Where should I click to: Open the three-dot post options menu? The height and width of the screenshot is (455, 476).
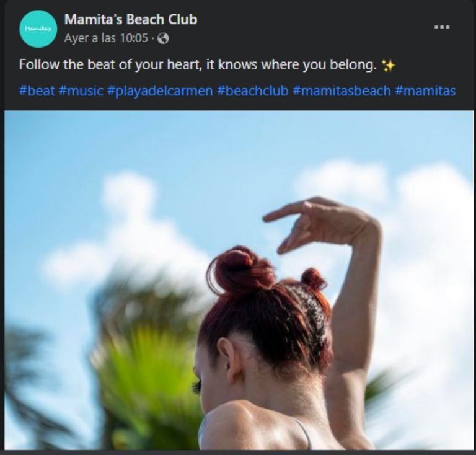[x=442, y=27]
